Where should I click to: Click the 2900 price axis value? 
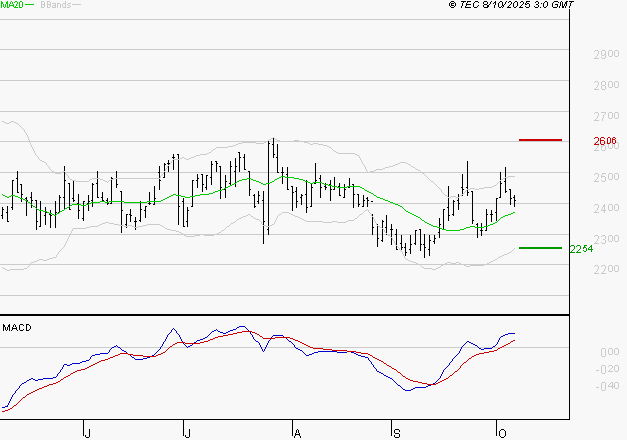(606, 54)
